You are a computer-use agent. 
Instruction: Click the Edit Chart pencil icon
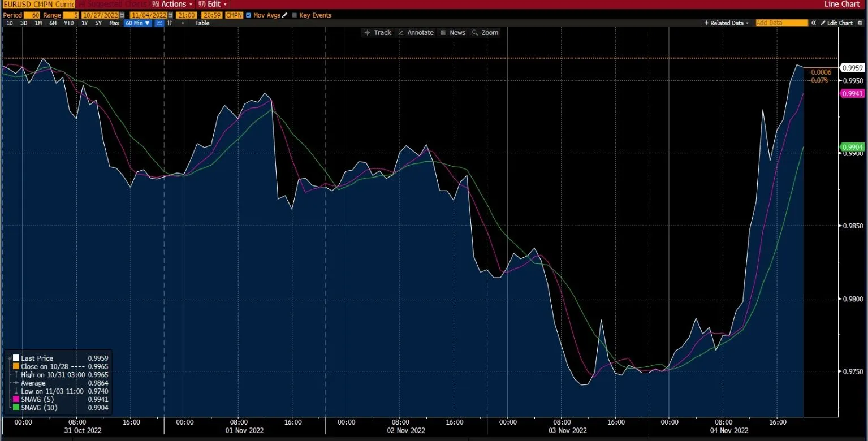coord(823,23)
